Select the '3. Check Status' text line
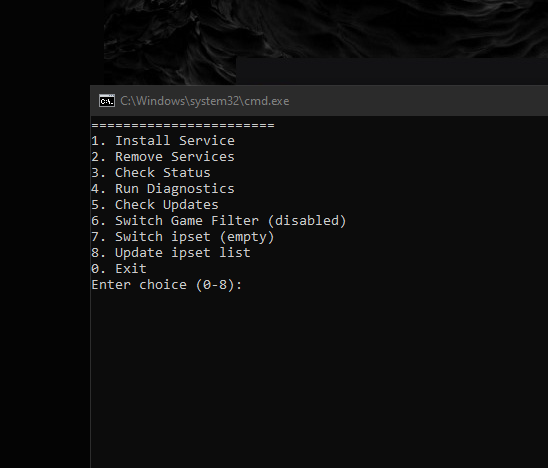Image resolution: width=548 pixels, height=468 pixels. point(151,173)
